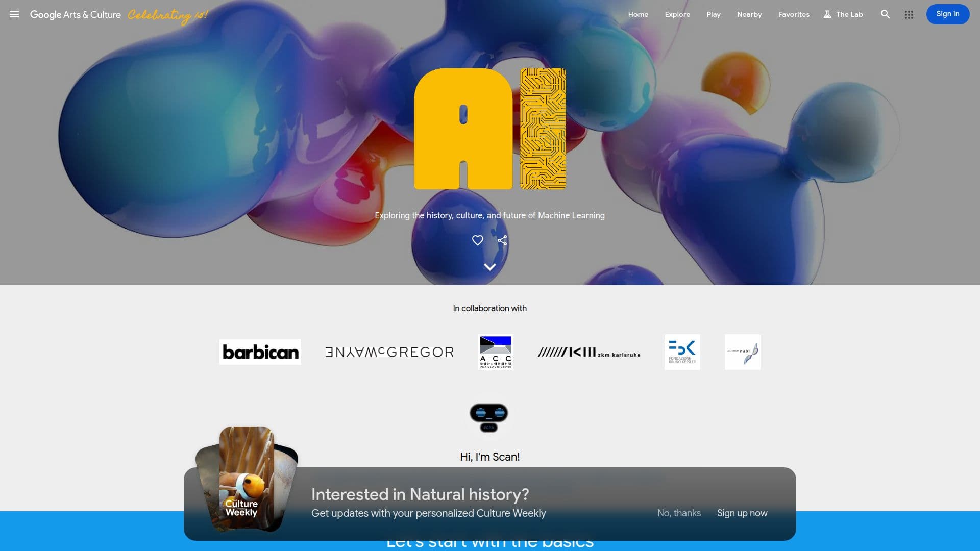Open the ACC Asia Culture Center logo
This screenshot has height=551, width=980.
click(496, 352)
